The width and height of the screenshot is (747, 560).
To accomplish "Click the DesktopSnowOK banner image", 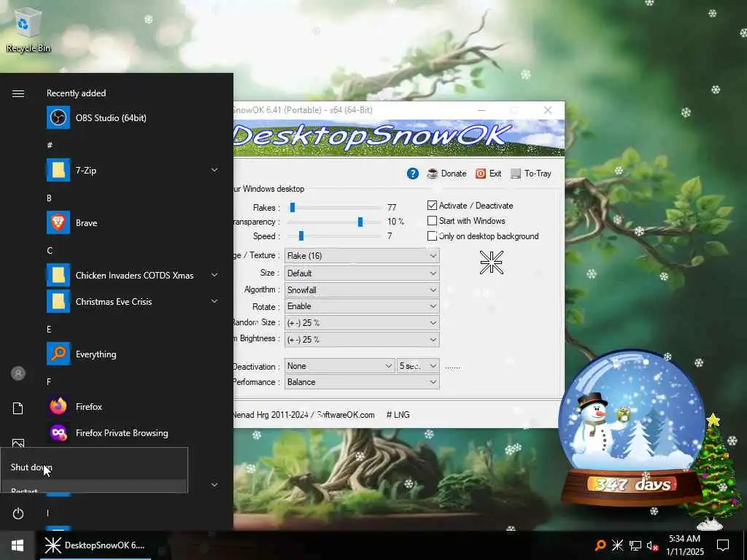I will 399,138.
